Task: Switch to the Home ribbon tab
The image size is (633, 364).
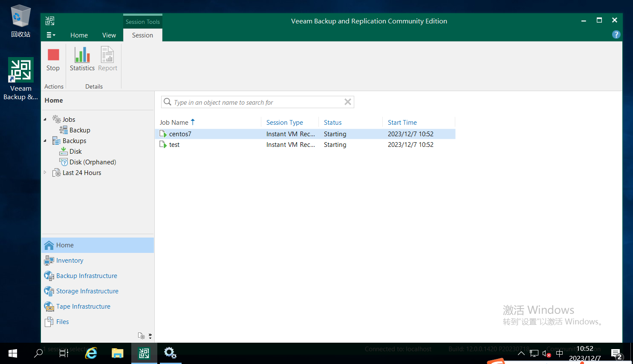Action: point(79,35)
